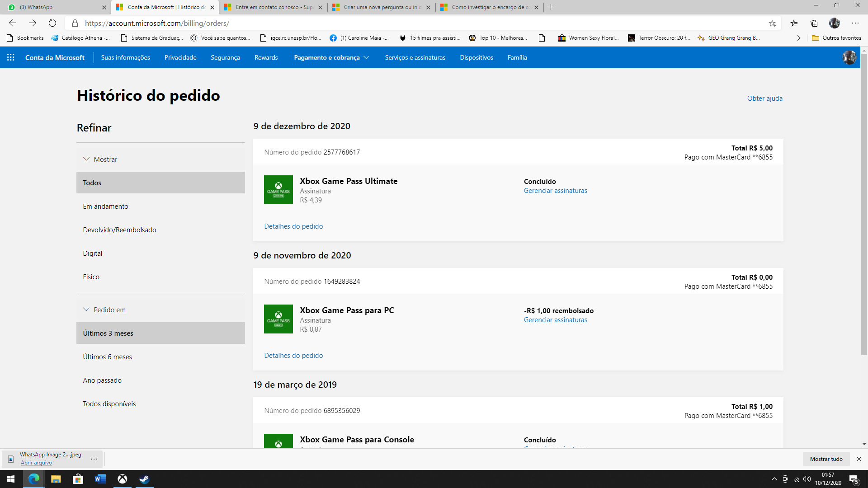Expand Pagamento e cobrança dropdown

[331, 57]
